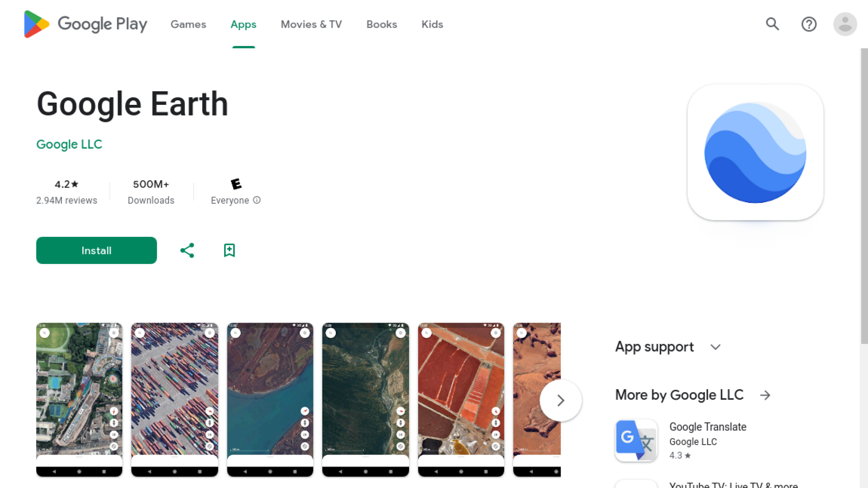
Task: Show Everyone content rating info
Action: pyautogui.click(x=257, y=200)
